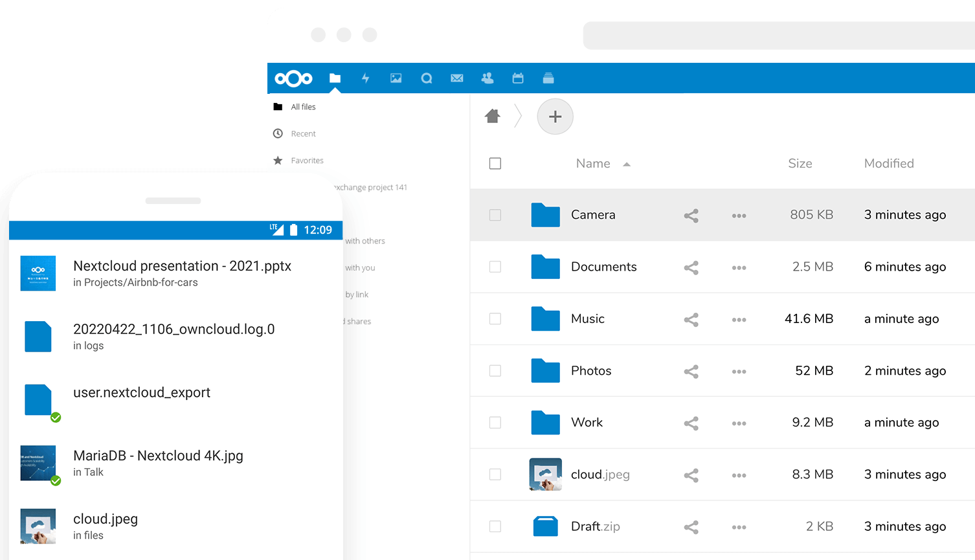
Task: Open the Draft.zip archive icon
Action: [546, 526]
